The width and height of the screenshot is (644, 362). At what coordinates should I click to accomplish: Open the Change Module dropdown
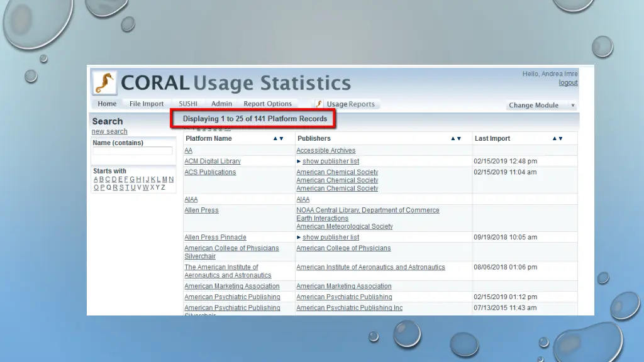pyautogui.click(x=541, y=105)
